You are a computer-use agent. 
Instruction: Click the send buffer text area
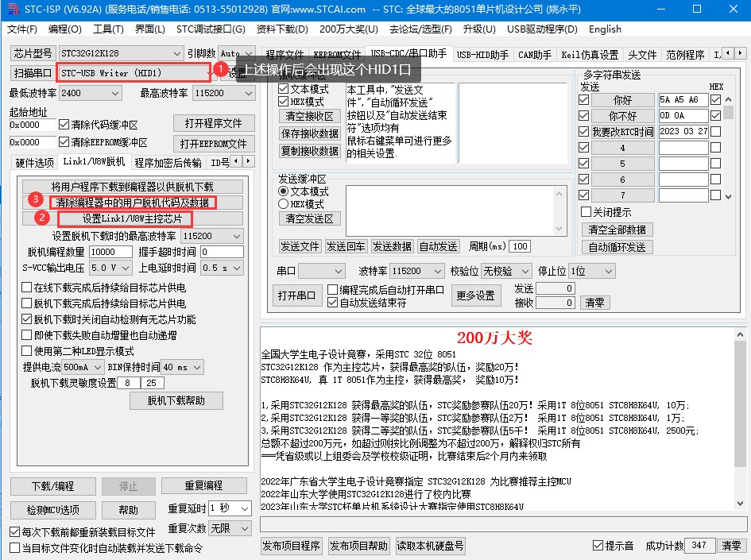(451, 211)
